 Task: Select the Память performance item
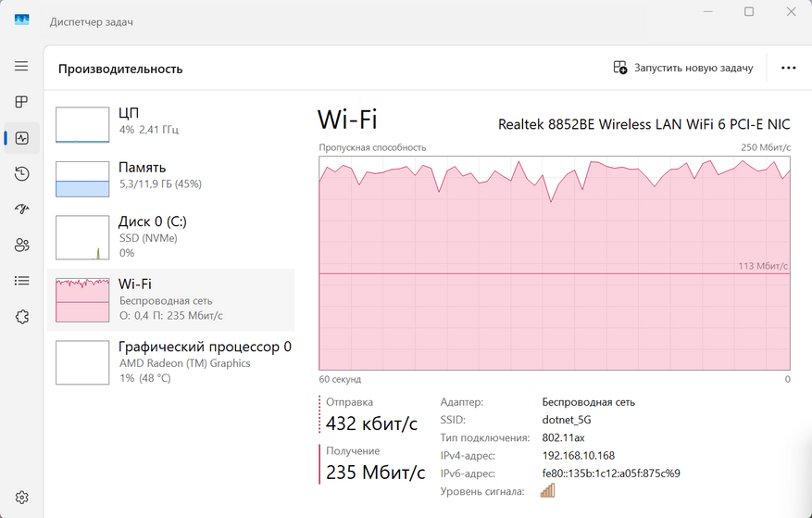171,178
